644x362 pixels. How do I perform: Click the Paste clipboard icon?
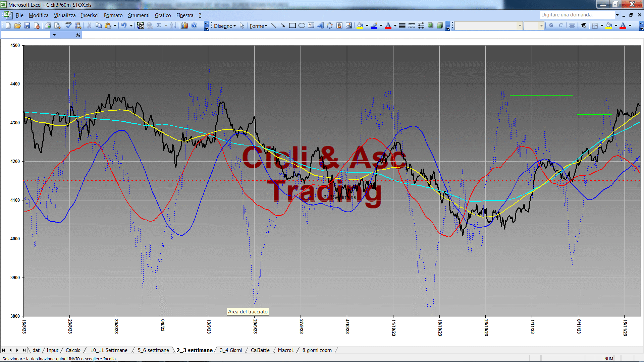coord(108,25)
